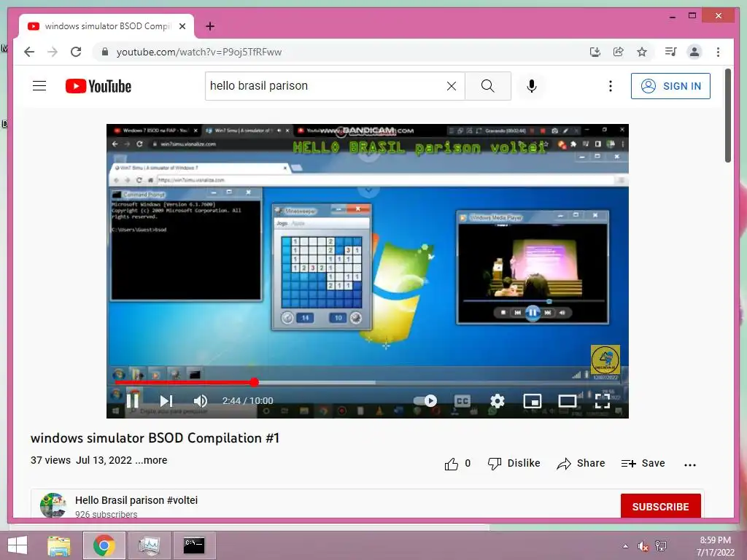Save the video to a playlist

643,463
